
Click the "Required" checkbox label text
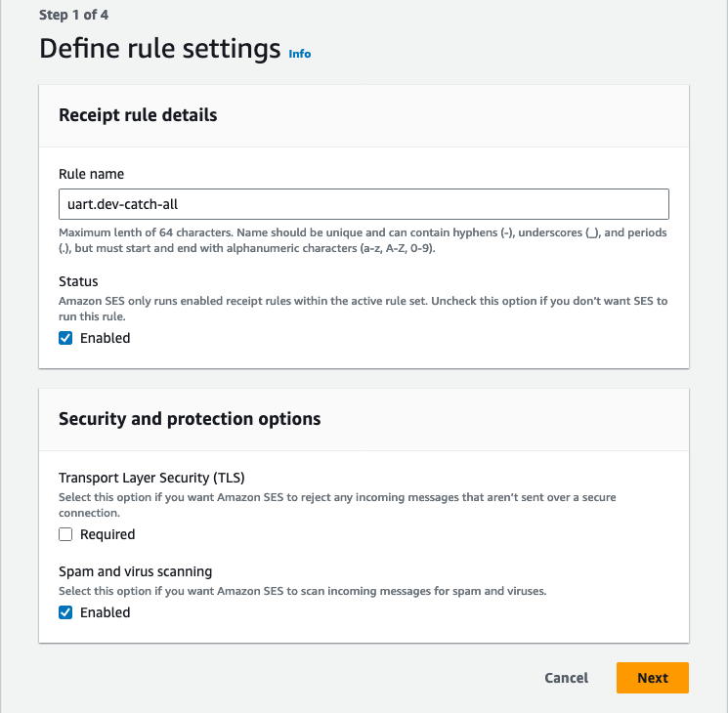pyautogui.click(x=107, y=534)
